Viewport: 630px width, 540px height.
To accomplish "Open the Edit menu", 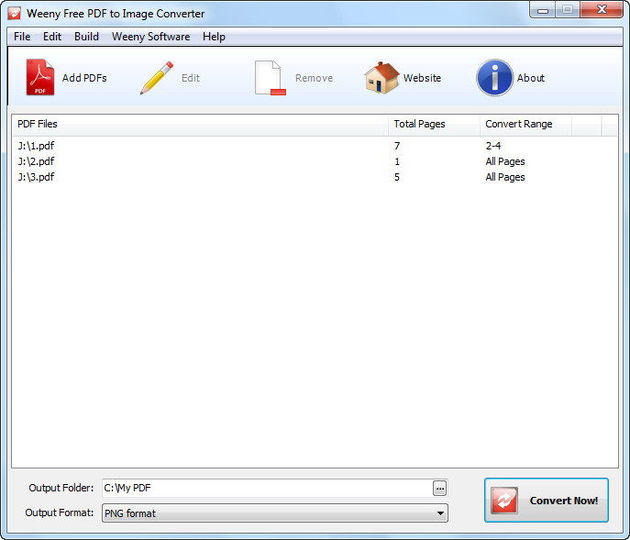I will coord(52,37).
